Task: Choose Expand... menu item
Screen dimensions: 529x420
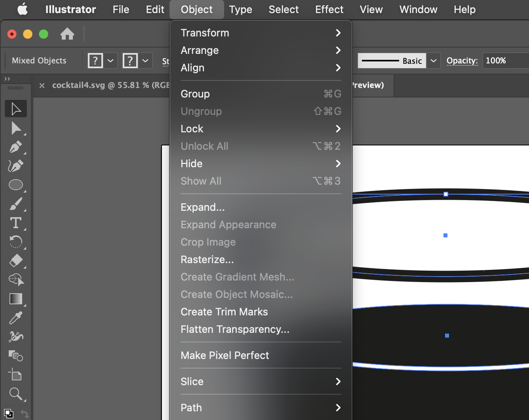Action: click(261, 207)
